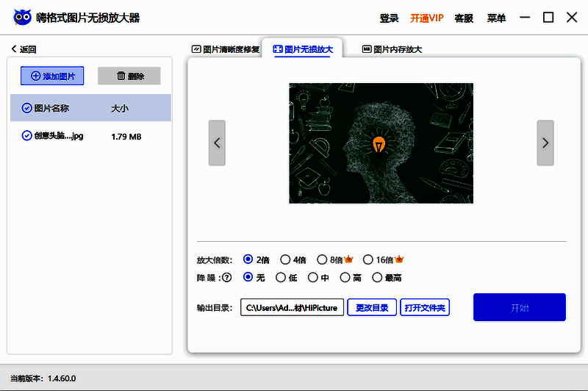Switch to 图片无损放大 tab
The height and width of the screenshot is (391, 588).
tap(303, 49)
